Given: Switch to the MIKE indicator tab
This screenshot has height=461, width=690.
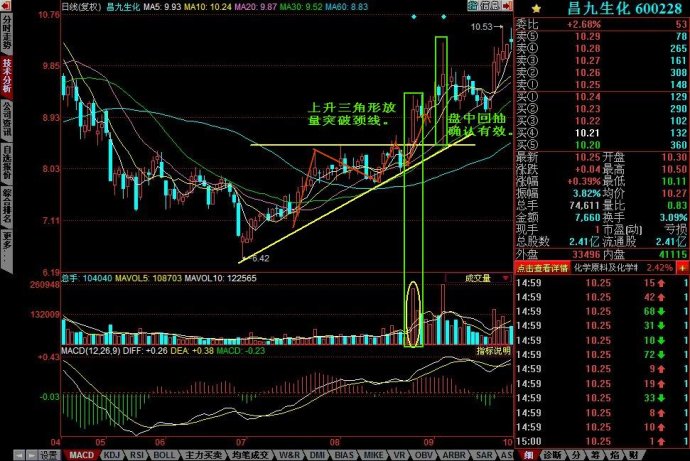Looking at the screenshot, I should click(x=373, y=455).
